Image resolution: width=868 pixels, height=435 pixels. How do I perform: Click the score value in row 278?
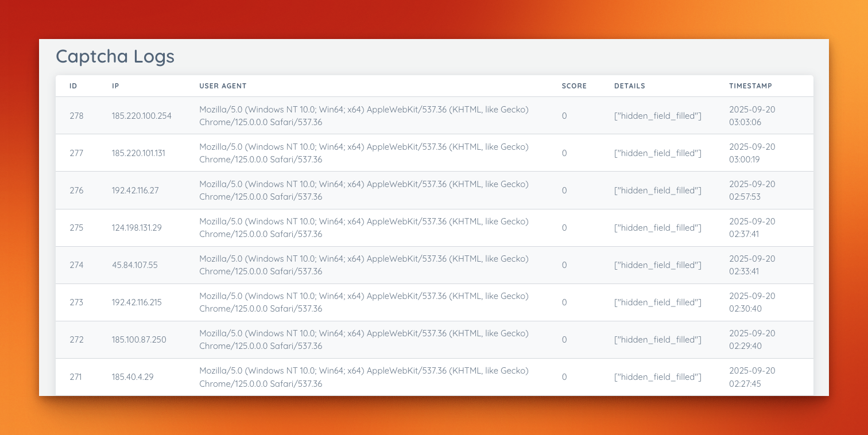564,116
